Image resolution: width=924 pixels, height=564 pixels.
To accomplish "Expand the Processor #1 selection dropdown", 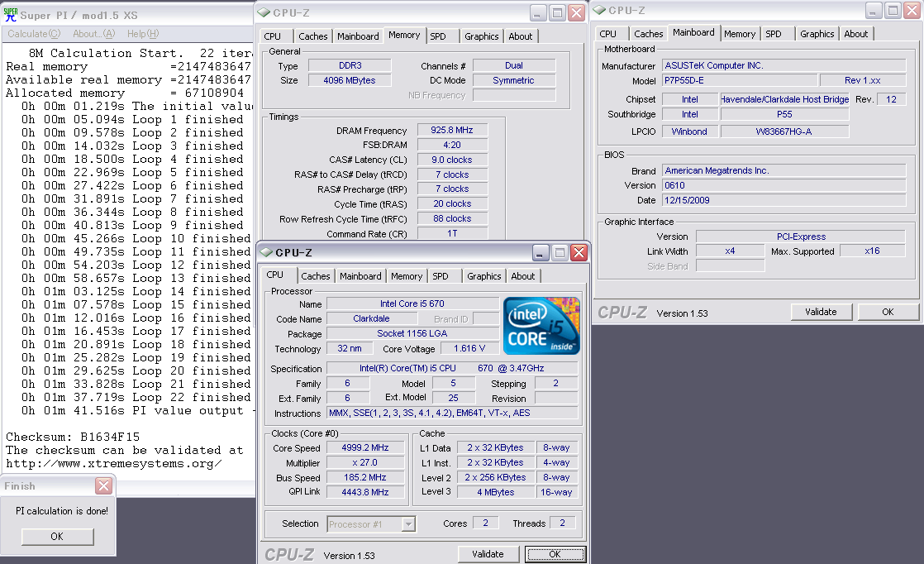I will pyautogui.click(x=407, y=523).
